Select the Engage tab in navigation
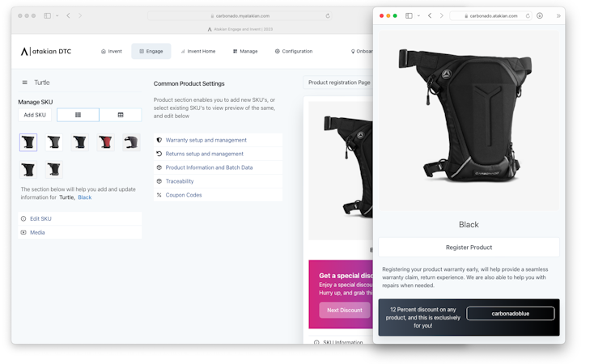590x364 pixels. 151,51
